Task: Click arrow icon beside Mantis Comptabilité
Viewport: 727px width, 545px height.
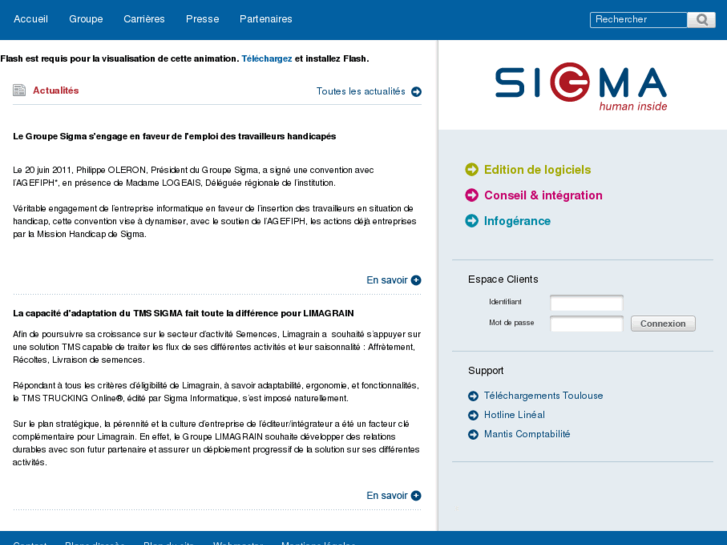Action: tap(473, 435)
